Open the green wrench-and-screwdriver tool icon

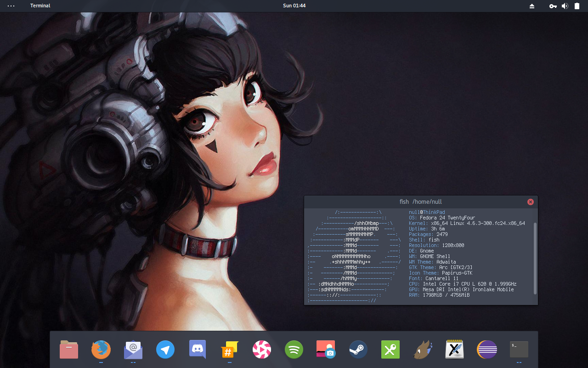click(390, 350)
